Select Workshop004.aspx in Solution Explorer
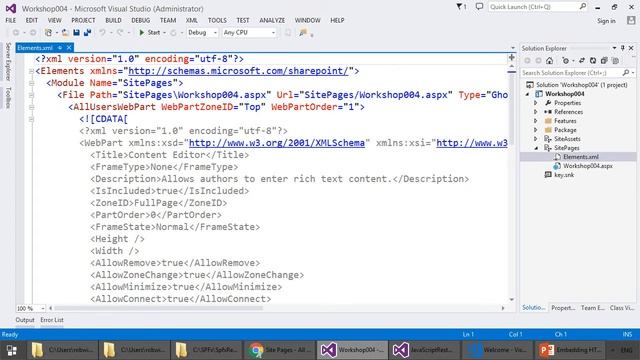The image size is (640, 360). click(587, 166)
